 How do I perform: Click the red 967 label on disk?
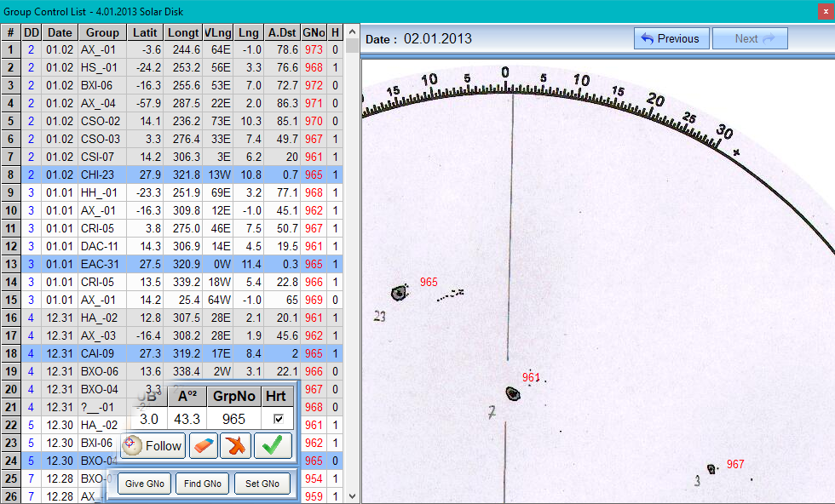click(735, 464)
